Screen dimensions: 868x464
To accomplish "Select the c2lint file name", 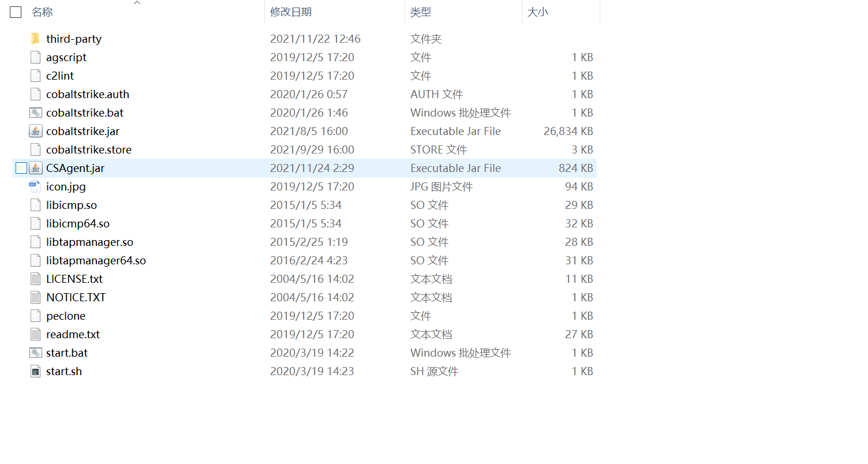I will [x=60, y=76].
